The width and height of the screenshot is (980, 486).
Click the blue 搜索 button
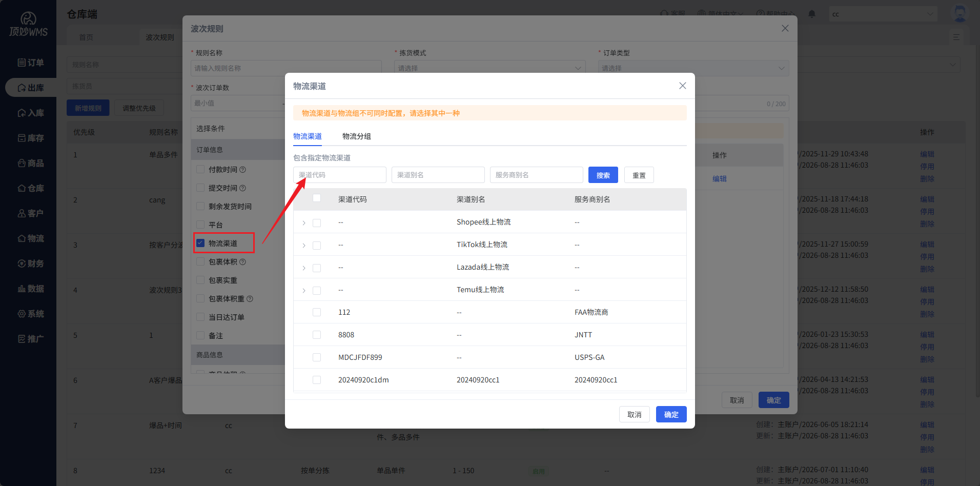click(x=603, y=175)
